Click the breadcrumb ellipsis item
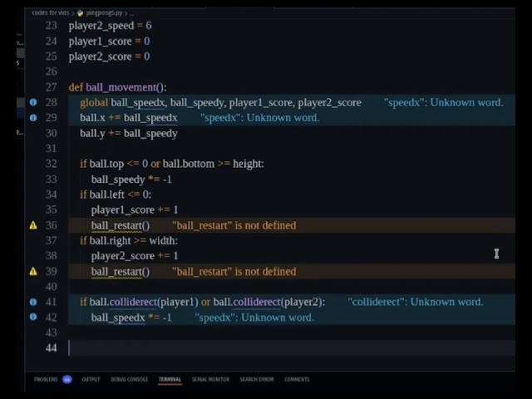Screen dimensions: 532x399 click(x=131, y=13)
